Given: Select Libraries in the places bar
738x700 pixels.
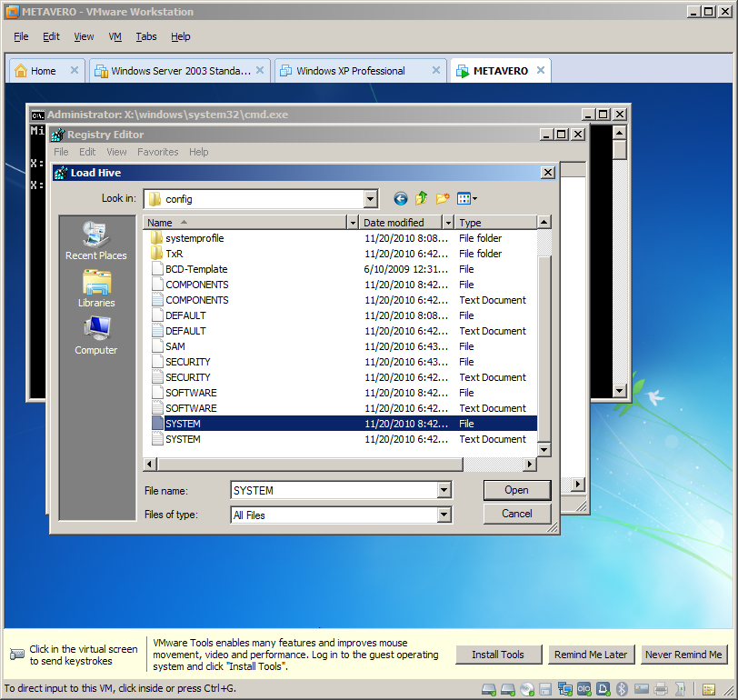Looking at the screenshot, I should click(96, 289).
